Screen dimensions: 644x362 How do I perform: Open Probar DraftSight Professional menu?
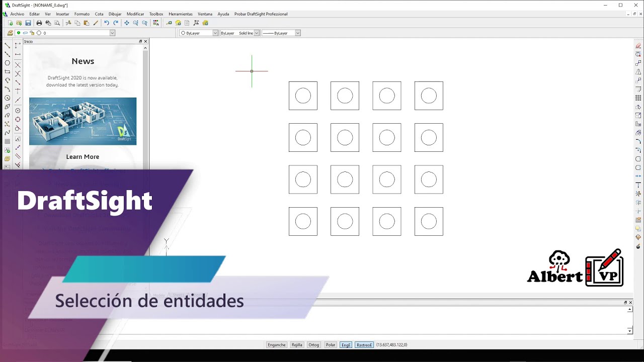[x=261, y=14]
